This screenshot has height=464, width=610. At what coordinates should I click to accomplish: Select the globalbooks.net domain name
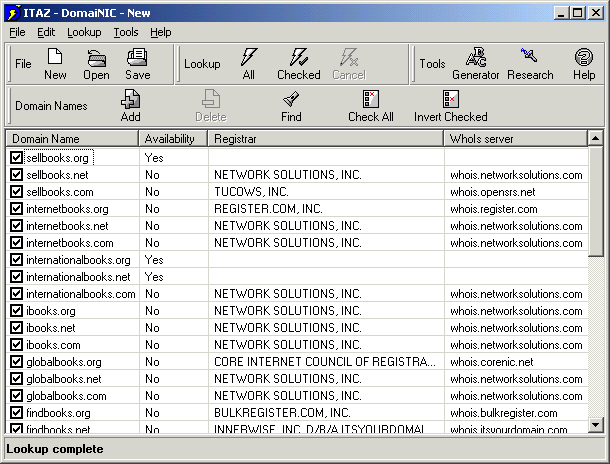[x=64, y=379]
